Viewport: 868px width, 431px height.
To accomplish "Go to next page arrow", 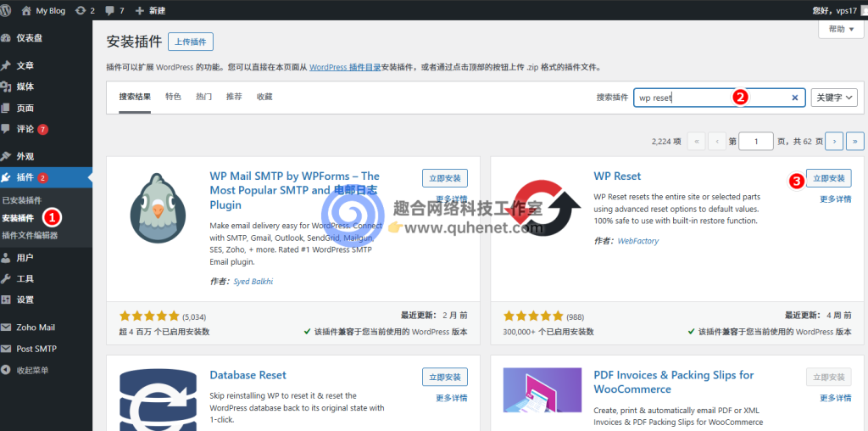I will click(834, 142).
